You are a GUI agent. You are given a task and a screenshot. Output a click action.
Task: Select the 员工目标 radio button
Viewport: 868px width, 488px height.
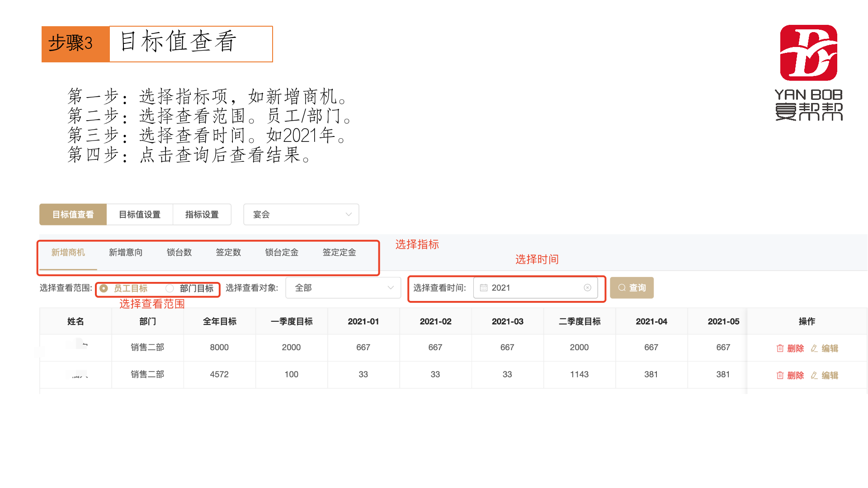tap(104, 288)
